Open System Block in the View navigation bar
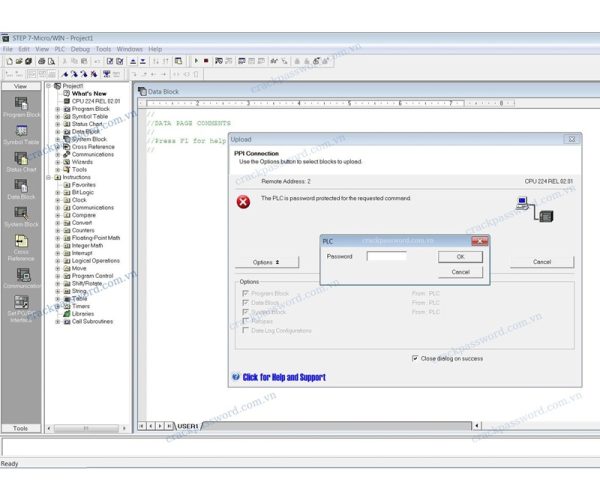Viewport: 600px width, 500px height. [x=21, y=217]
